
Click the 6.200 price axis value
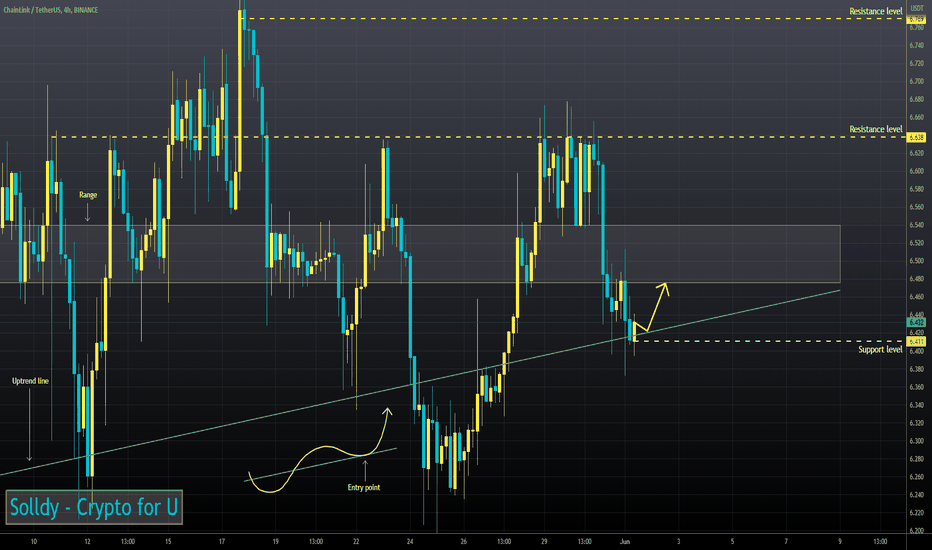coord(916,531)
